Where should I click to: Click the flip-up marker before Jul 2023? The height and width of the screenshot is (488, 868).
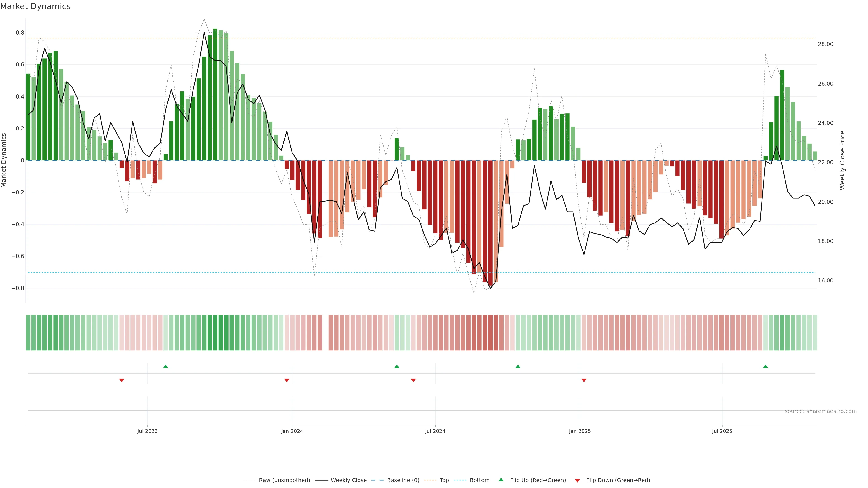165,366
